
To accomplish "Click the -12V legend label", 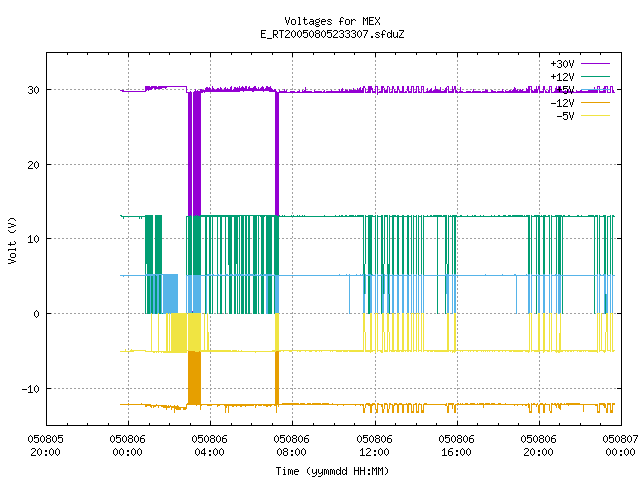I will pyautogui.click(x=562, y=103).
